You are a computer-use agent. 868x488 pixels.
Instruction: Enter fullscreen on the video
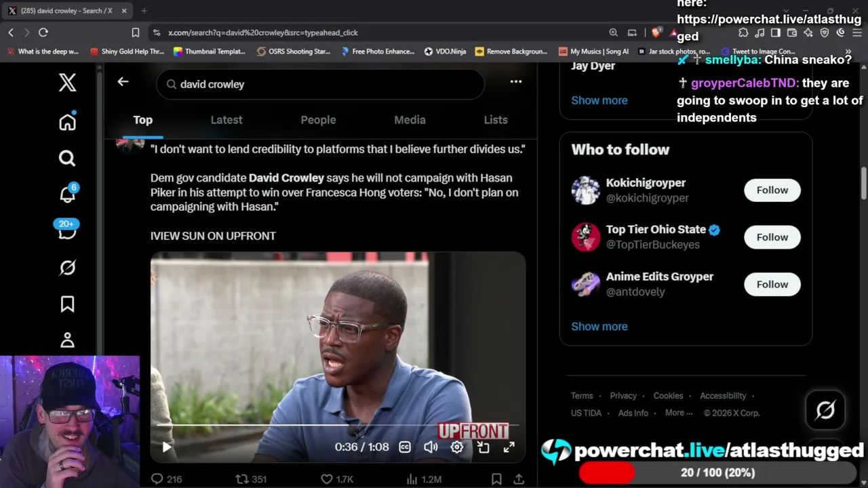pyautogui.click(x=509, y=447)
